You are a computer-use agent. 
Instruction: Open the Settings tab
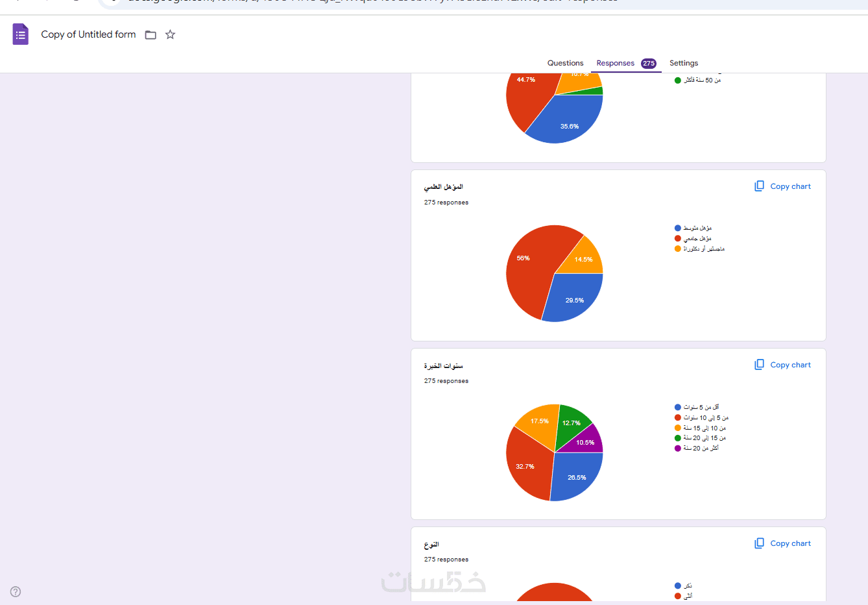(x=684, y=63)
